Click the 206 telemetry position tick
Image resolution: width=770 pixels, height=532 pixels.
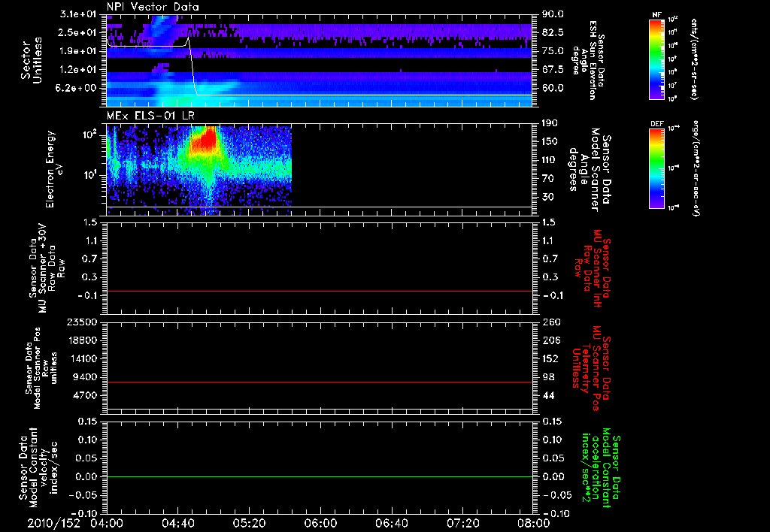pyautogui.click(x=551, y=340)
